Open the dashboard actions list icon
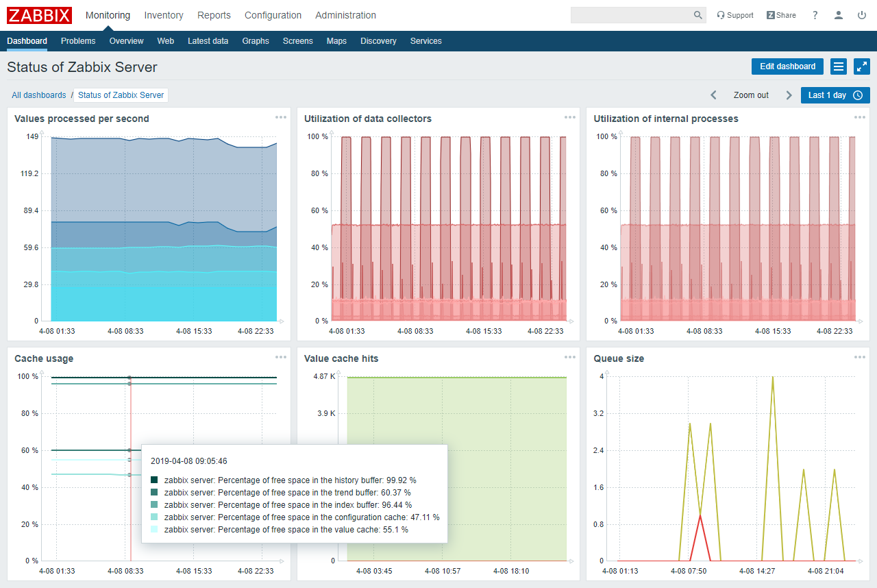The height and width of the screenshot is (588, 877). [x=838, y=66]
